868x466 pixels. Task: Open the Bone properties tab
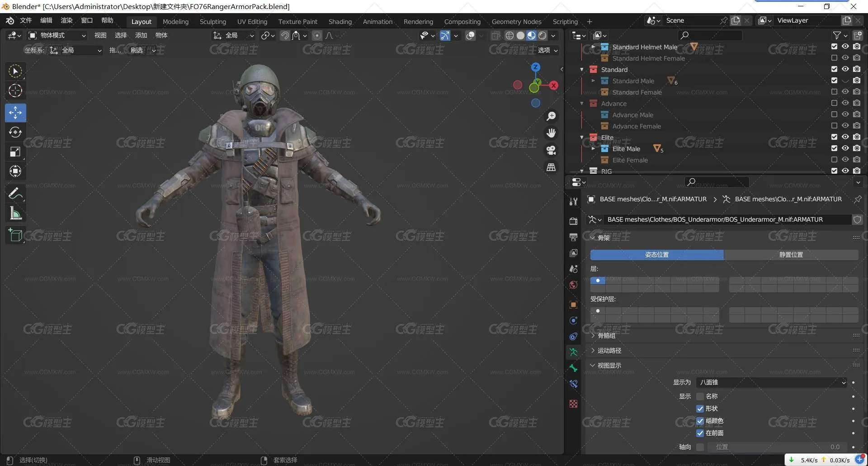point(573,368)
